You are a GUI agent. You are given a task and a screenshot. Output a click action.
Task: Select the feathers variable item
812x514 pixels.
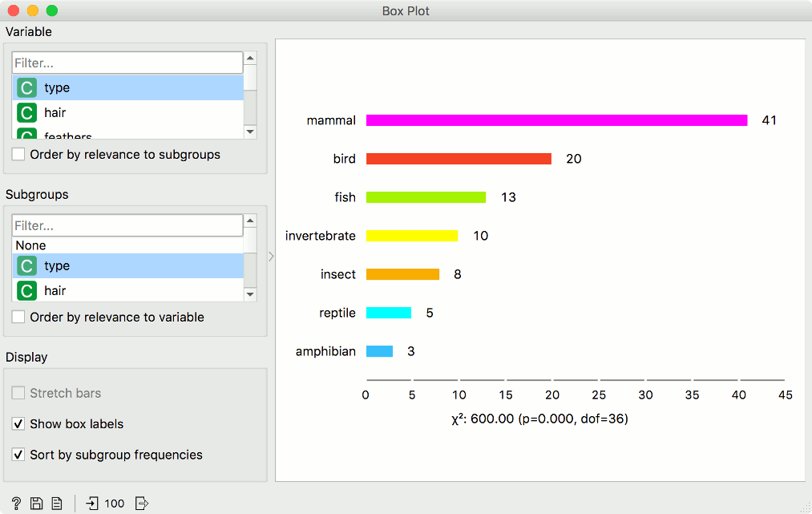tap(127, 134)
